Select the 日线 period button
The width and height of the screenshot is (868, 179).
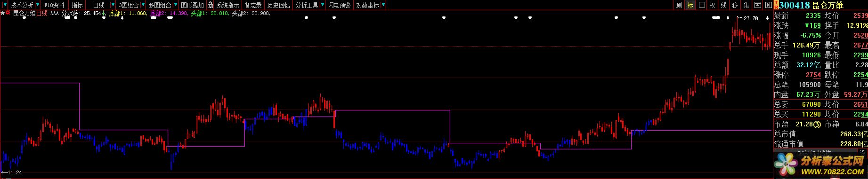click(x=99, y=5)
